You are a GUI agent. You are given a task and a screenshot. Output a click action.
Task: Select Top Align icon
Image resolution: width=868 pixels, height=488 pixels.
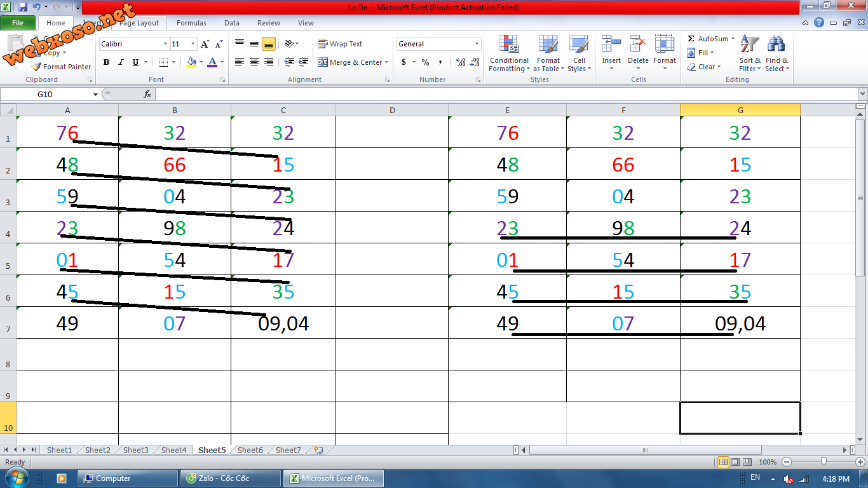click(240, 44)
